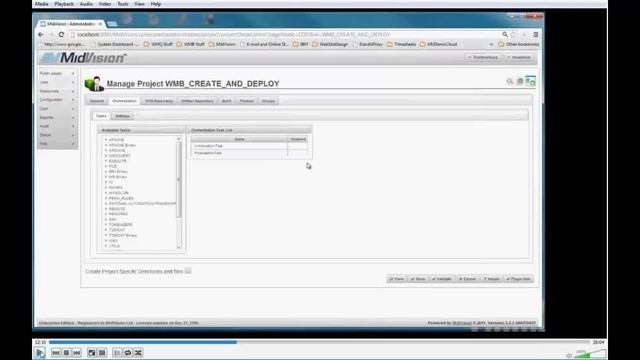Click VLC next media button

[76, 353]
